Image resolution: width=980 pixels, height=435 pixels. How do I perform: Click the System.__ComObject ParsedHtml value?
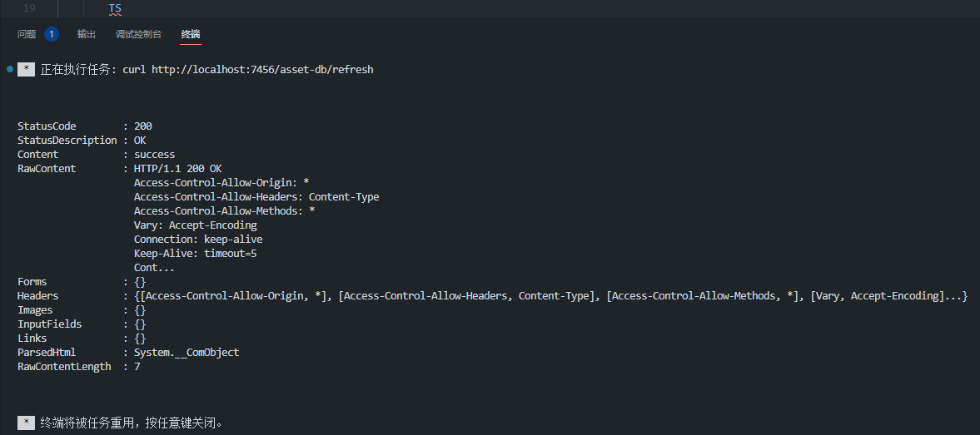[x=187, y=353]
